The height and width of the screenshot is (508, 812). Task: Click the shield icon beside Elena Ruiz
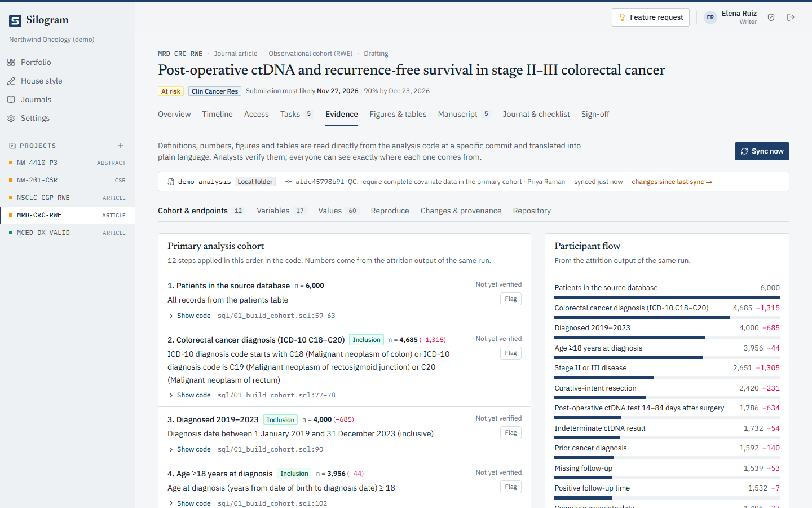[x=771, y=17]
